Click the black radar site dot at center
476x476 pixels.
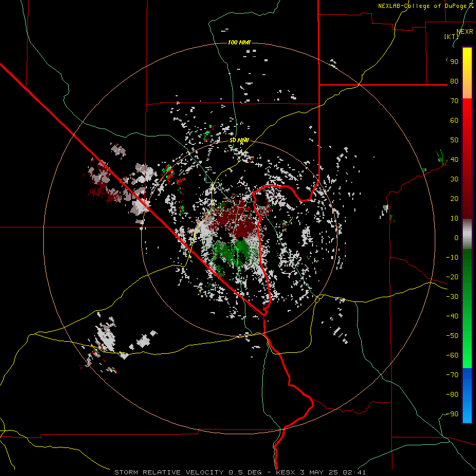[240, 239]
